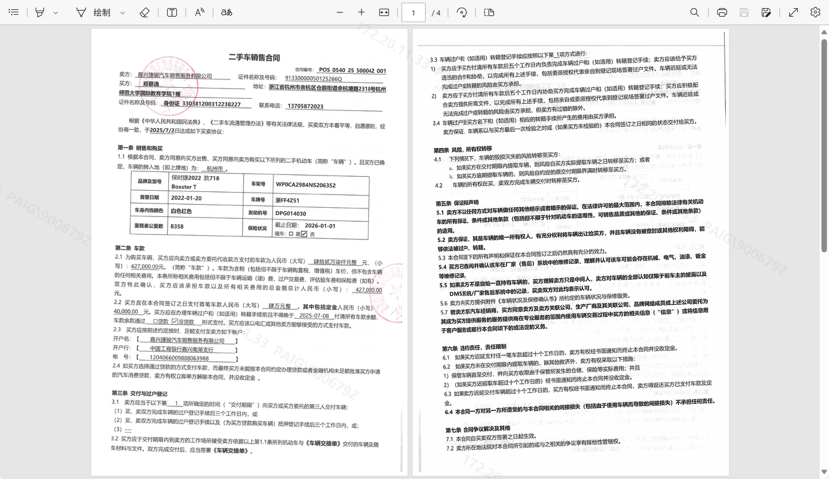The width and height of the screenshot is (829, 479).
Task: Start Read aloud for the document
Action: point(199,13)
